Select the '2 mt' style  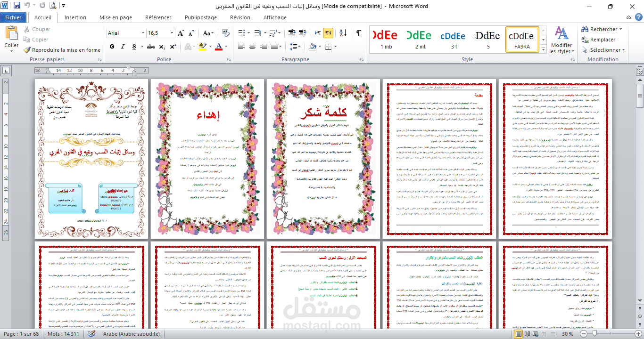(420, 39)
